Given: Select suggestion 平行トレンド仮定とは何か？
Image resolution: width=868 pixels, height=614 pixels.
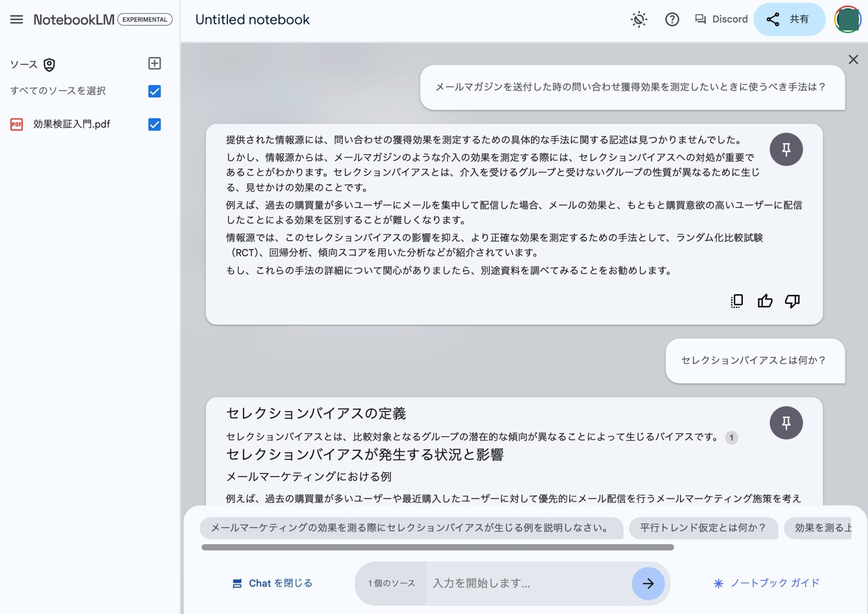Looking at the screenshot, I should (703, 528).
